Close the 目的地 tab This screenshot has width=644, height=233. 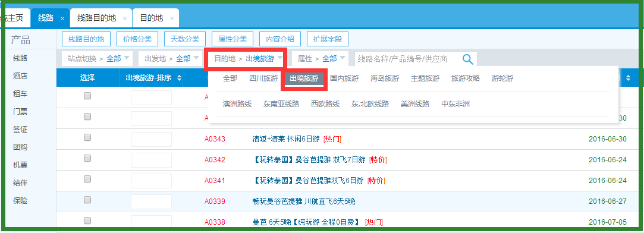coord(172,18)
